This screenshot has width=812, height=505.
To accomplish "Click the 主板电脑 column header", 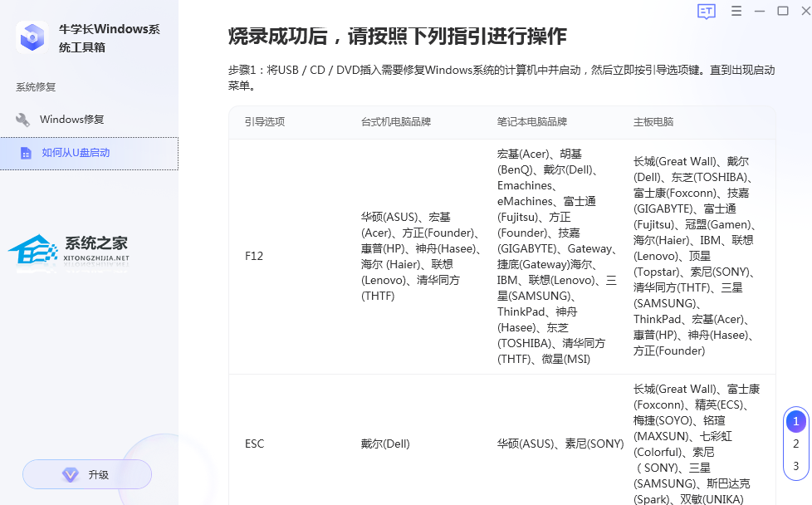I will (653, 122).
